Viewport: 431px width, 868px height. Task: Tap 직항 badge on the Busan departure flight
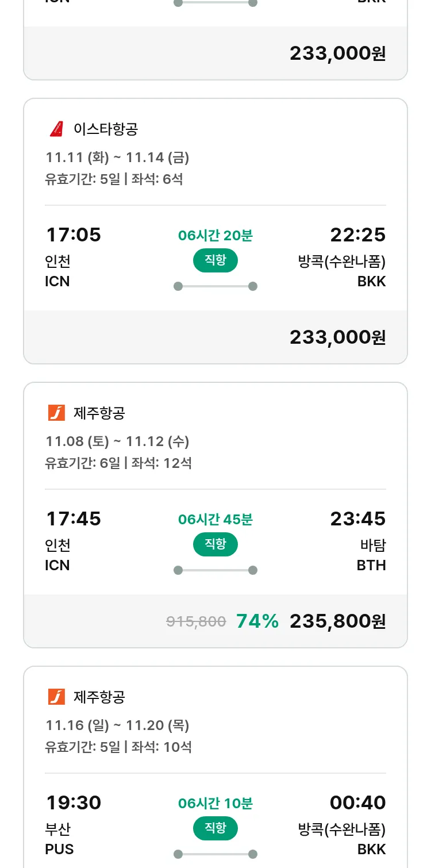[215, 828]
